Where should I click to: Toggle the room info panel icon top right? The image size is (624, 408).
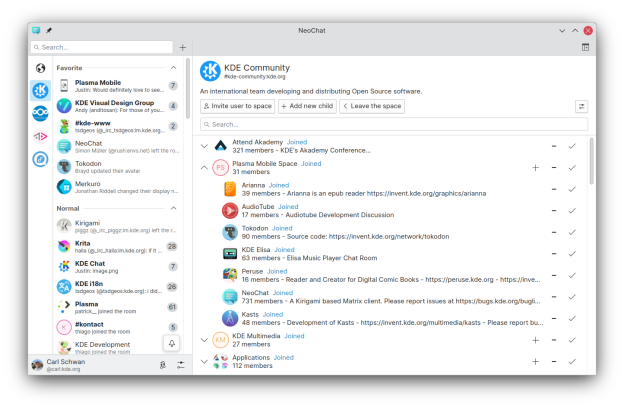[585, 47]
